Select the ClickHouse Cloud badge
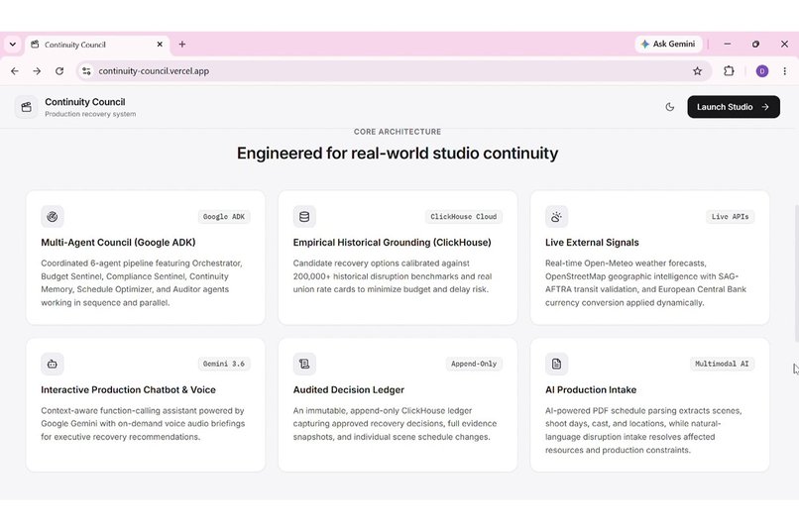The image size is (799, 532). click(x=463, y=217)
